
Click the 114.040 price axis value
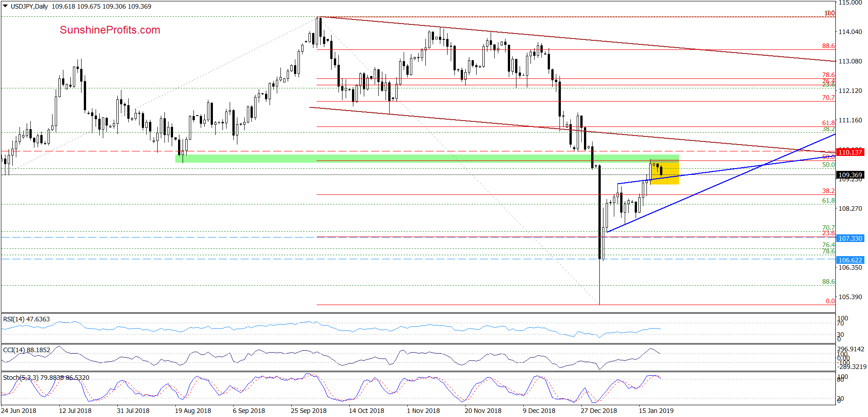point(850,32)
